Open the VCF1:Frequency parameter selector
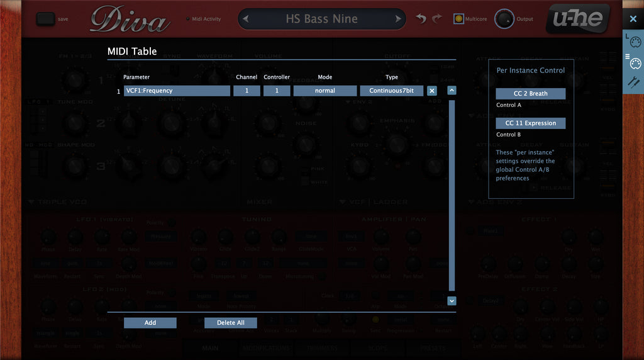 177,91
